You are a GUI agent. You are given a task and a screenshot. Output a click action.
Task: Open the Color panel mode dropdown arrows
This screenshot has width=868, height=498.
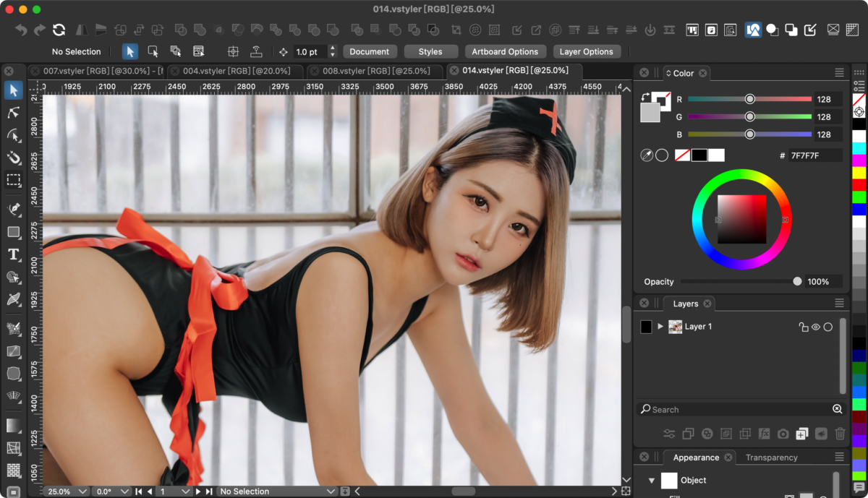click(668, 73)
